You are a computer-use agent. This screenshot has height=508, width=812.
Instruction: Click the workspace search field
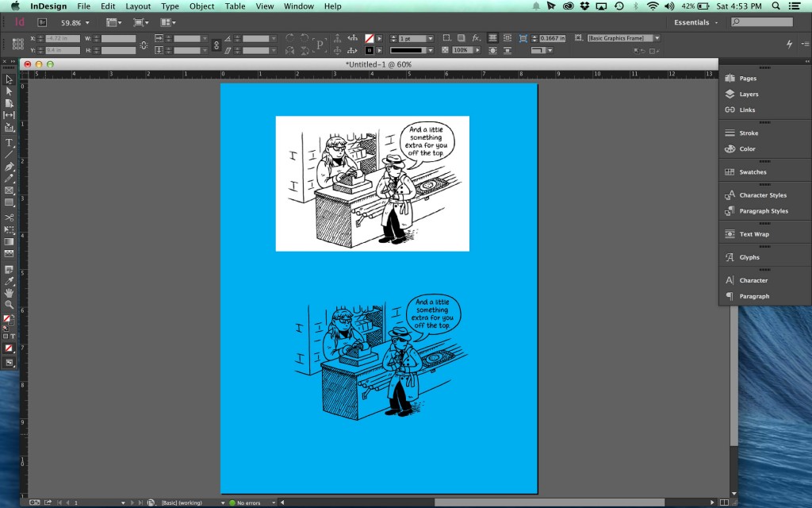762,21
